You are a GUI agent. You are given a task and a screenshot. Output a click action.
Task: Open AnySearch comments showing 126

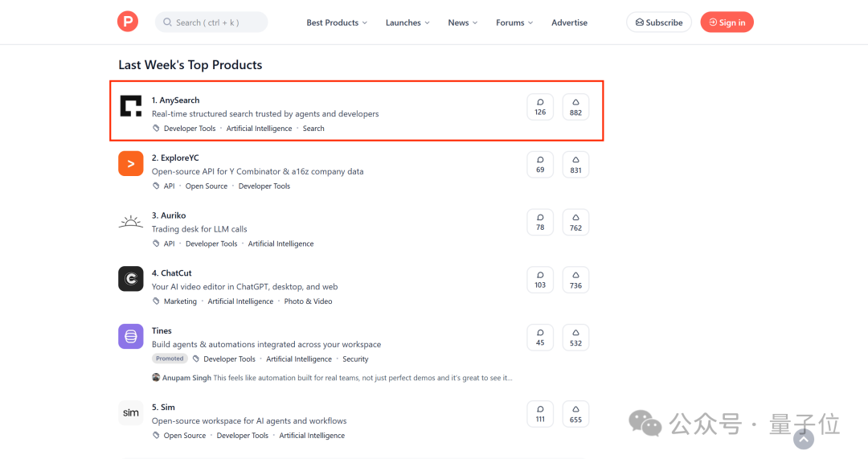(x=540, y=107)
